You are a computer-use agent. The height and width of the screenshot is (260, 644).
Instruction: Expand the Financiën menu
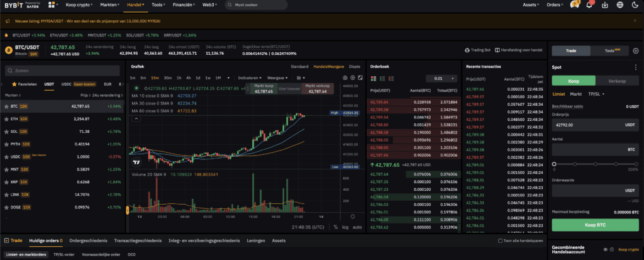(x=183, y=5)
